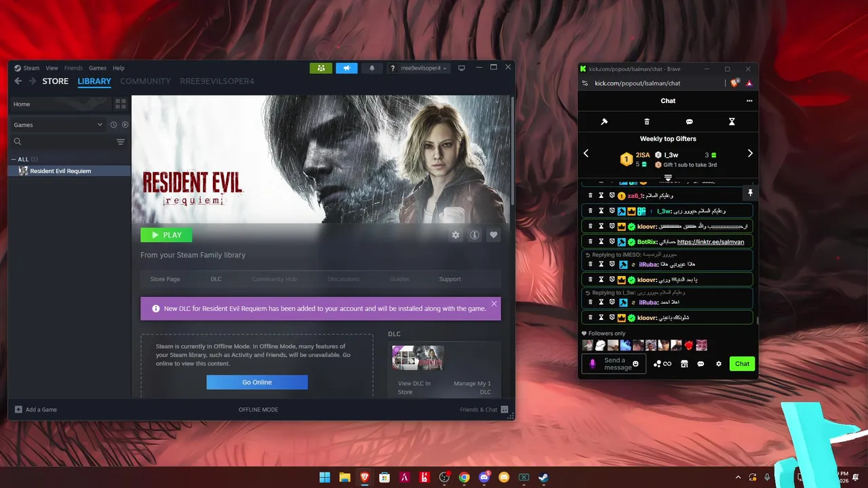The width and height of the screenshot is (868, 488).
Task: Click the chat bubble icon beside gear
Action: (x=701, y=364)
